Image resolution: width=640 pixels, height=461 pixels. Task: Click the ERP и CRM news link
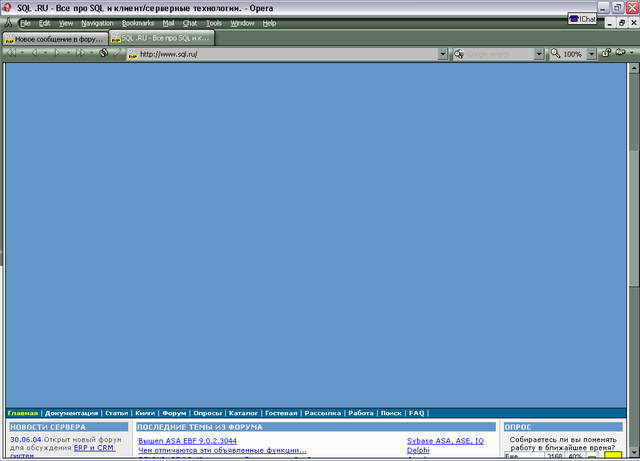click(x=94, y=448)
